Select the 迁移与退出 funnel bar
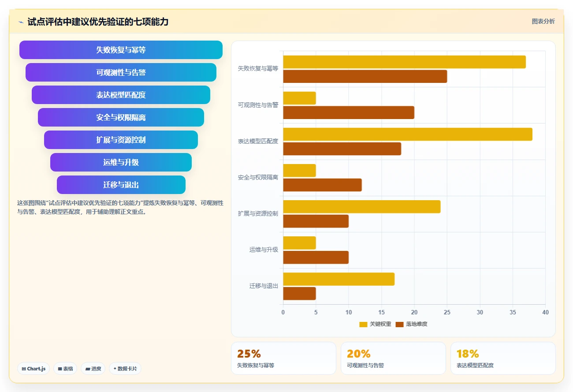The width and height of the screenshot is (573, 392). pyautogui.click(x=121, y=185)
